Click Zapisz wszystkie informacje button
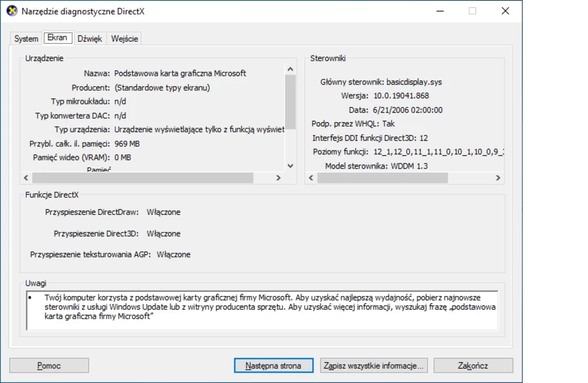The width and height of the screenshot is (588, 383). point(375,365)
